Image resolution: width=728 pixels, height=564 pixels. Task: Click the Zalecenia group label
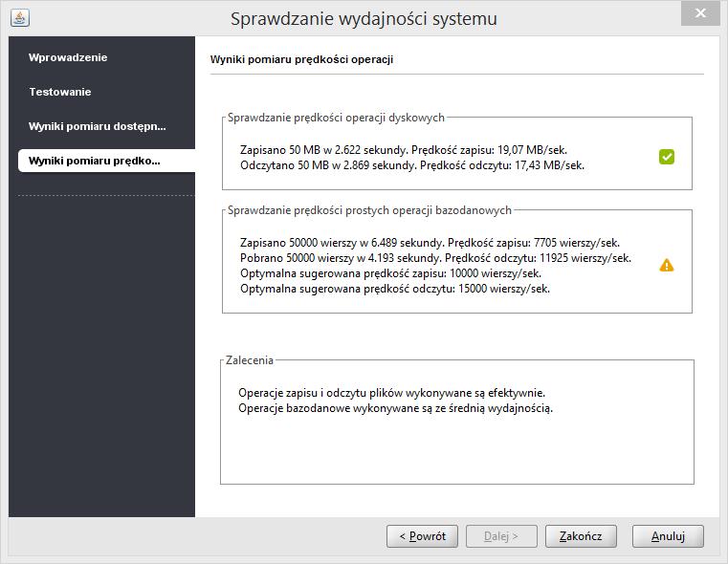click(250, 360)
